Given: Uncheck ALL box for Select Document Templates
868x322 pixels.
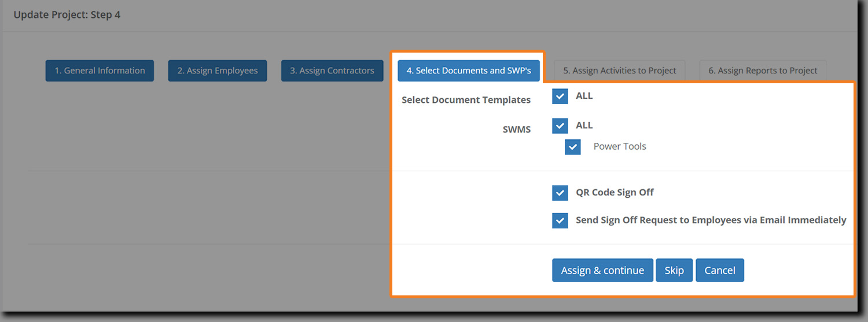Looking at the screenshot, I should click(560, 96).
